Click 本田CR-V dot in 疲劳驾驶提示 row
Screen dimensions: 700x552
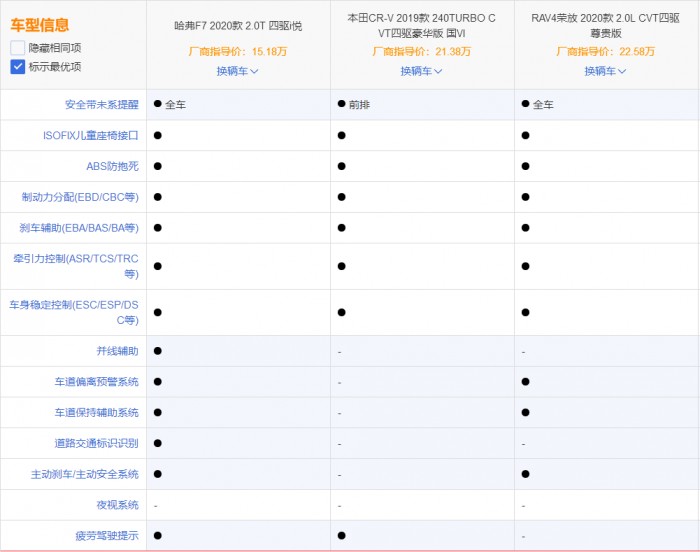342,535
